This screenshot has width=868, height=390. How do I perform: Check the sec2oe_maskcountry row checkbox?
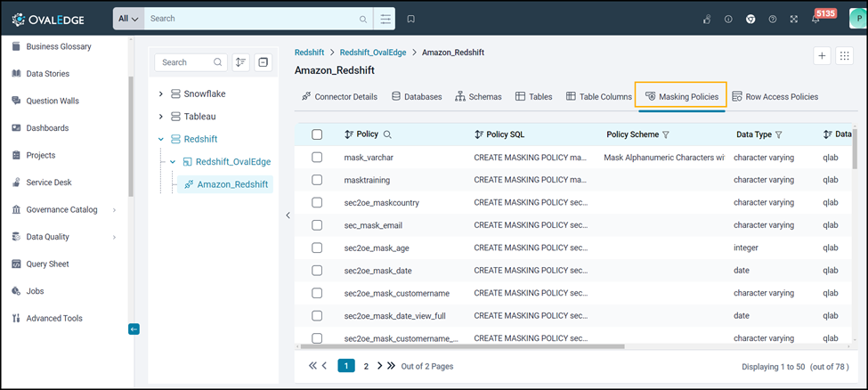(x=317, y=203)
